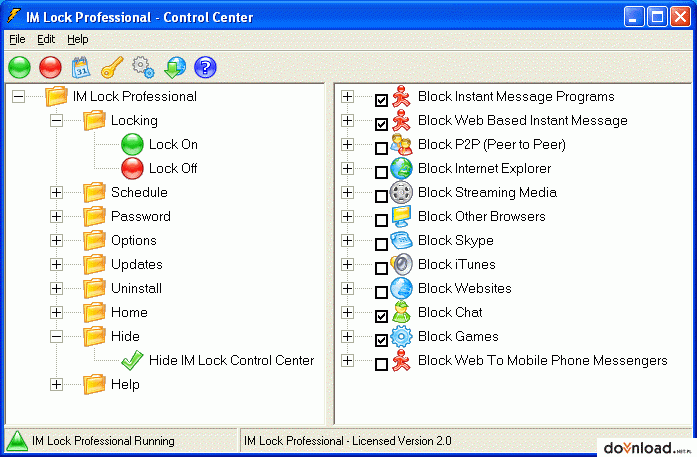Uncheck the Block Chat checkbox

381,316
